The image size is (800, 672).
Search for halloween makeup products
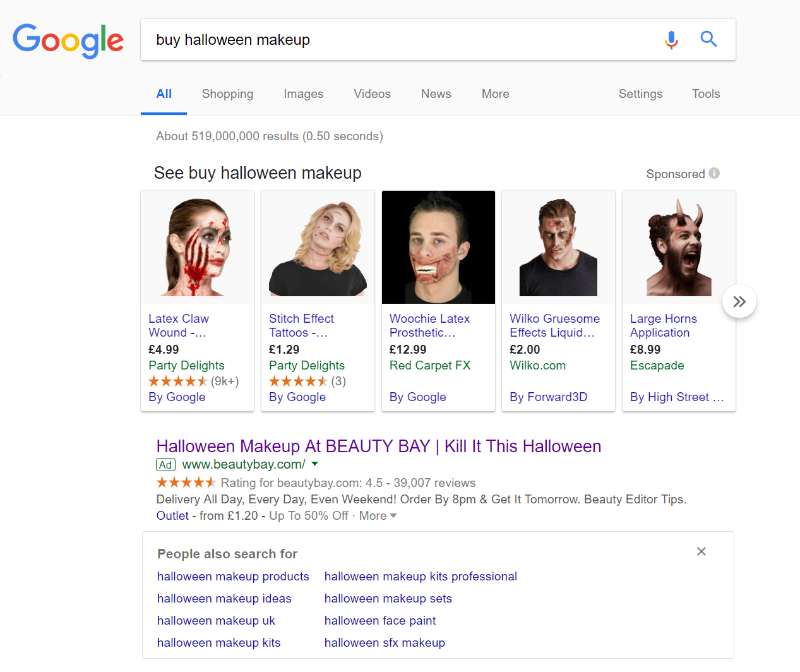click(233, 577)
